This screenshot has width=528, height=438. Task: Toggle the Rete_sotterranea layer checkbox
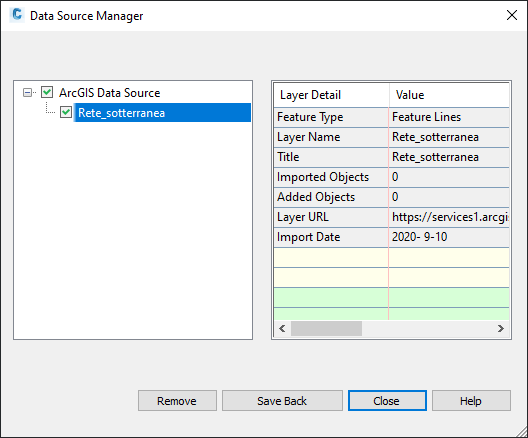tap(66, 112)
